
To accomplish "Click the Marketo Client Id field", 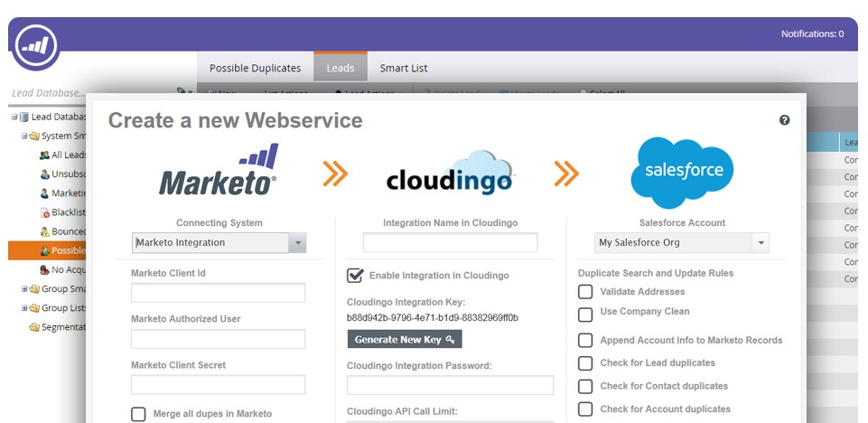I will 218,293.
